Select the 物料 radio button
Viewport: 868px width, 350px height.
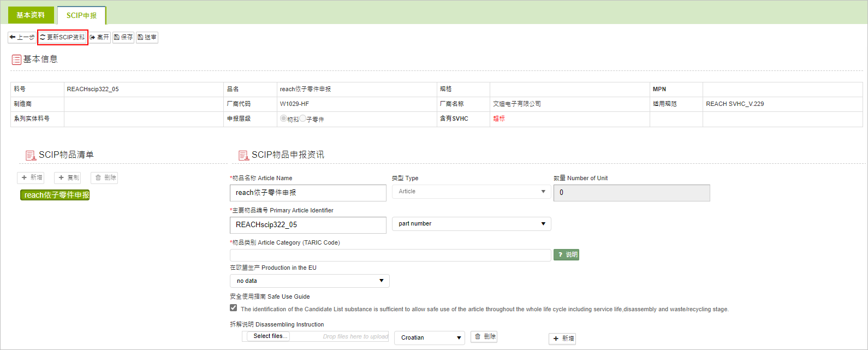click(283, 118)
